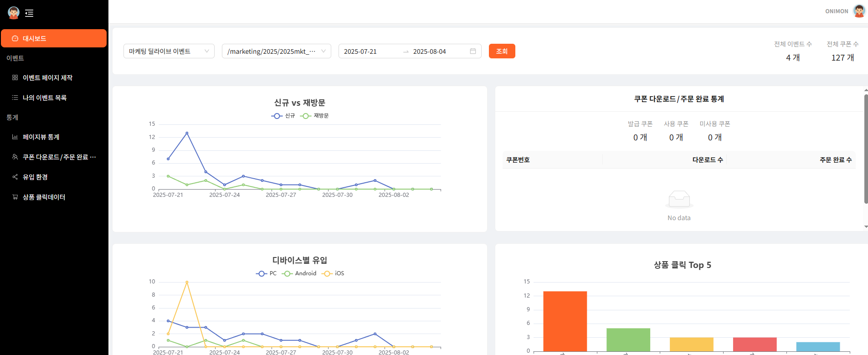Click the calendar icon in the date range field
Viewport: 868px width, 355px height.
coord(473,51)
